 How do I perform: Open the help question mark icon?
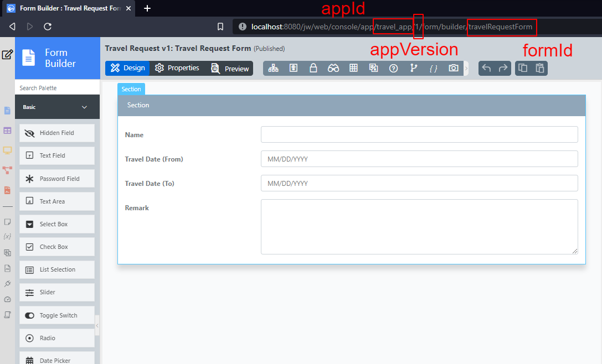(393, 68)
